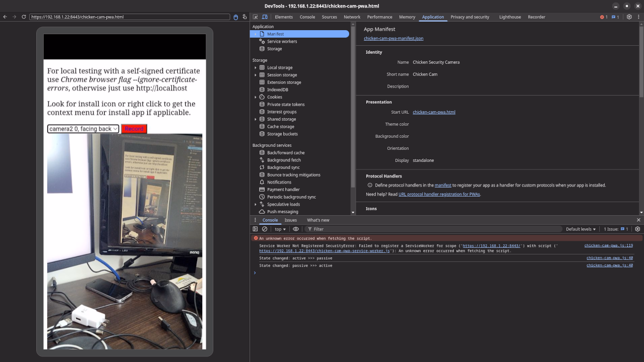
Task: Clear the console with the clear icon
Action: point(265,229)
